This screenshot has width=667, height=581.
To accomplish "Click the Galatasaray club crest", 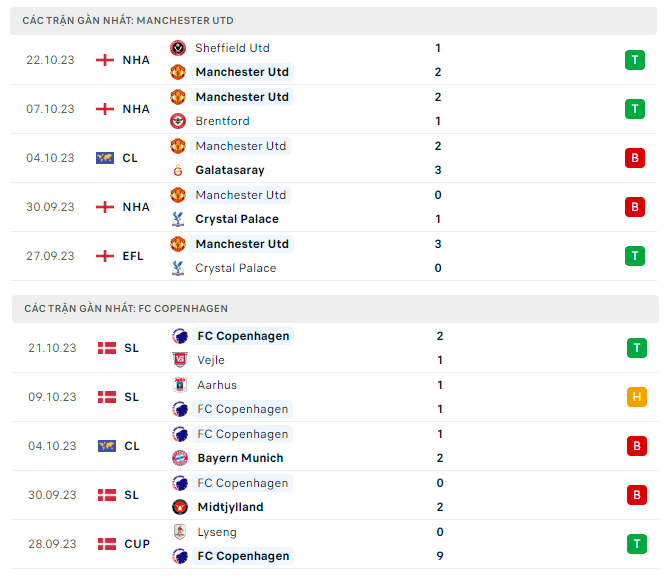I will click(178, 170).
